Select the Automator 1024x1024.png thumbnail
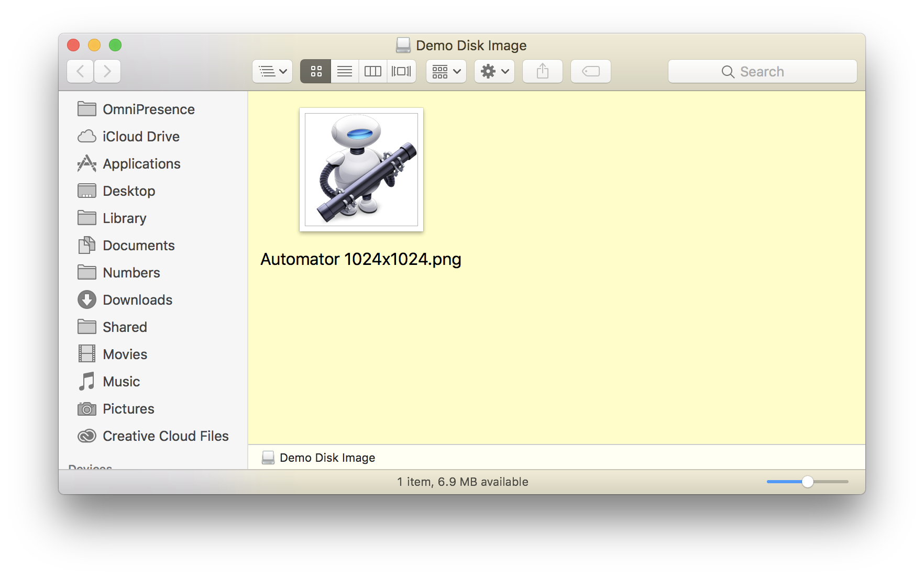 [x=361, y=169]
